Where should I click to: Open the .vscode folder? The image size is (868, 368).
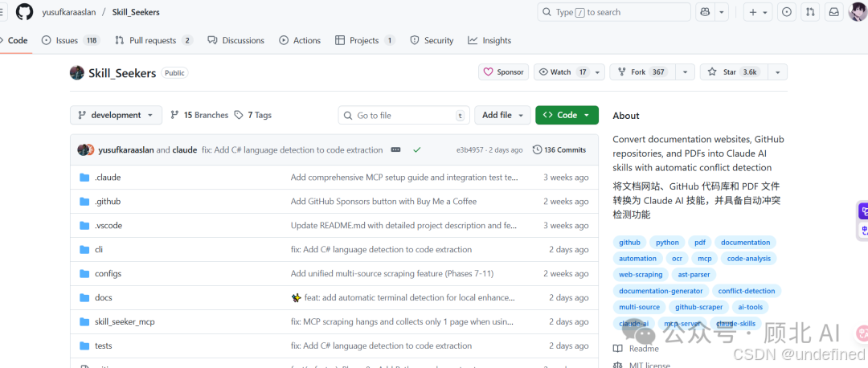point(108,225)
